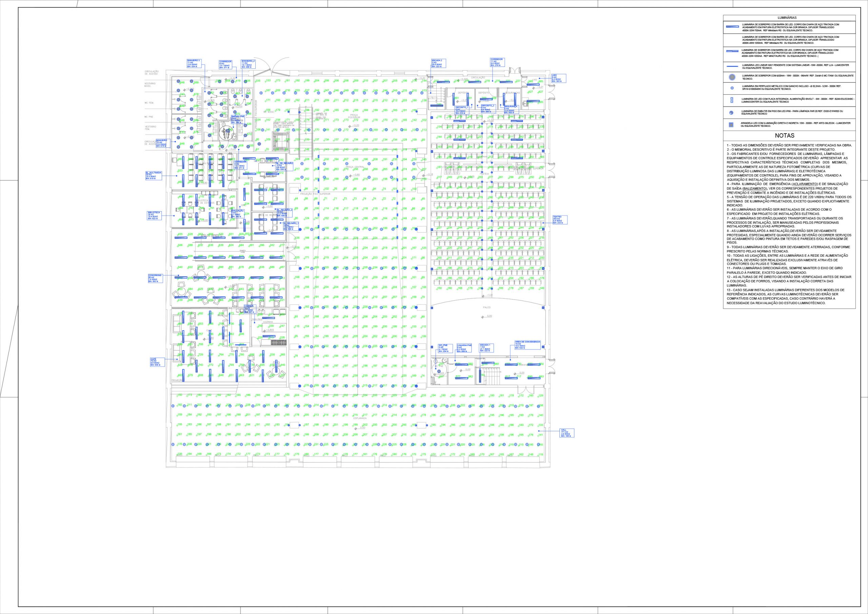Click the CIRCULAÇÃO 8 m2 label box
Viewport: 868px width, 614px height.
coord(237,214)
